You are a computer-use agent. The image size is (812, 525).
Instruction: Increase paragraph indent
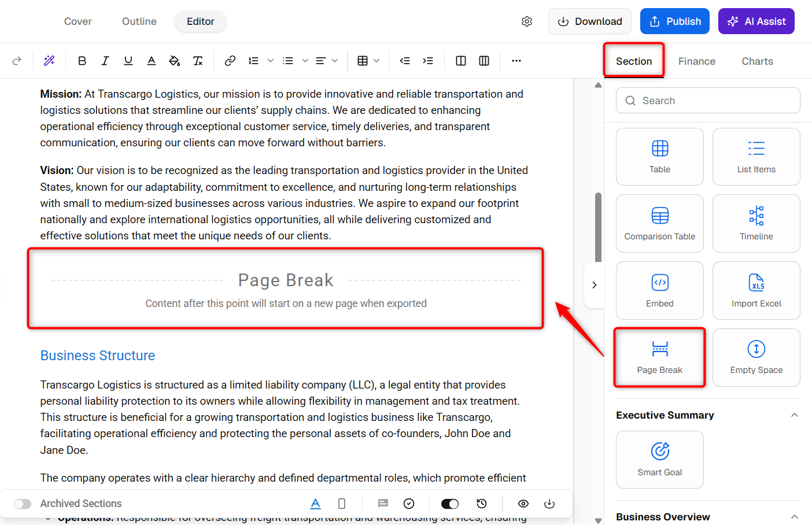pyautogui.click(x=428, y=61)
